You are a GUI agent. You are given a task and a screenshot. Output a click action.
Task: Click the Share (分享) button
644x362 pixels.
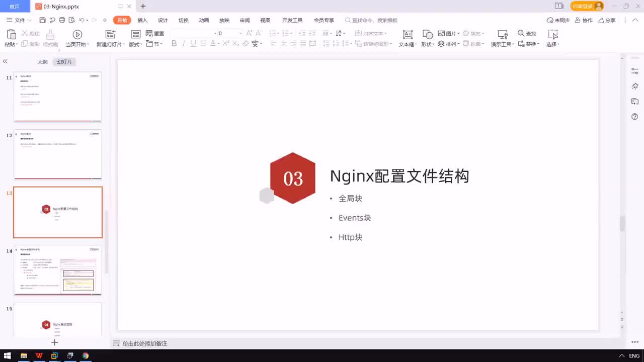(607, 20)
